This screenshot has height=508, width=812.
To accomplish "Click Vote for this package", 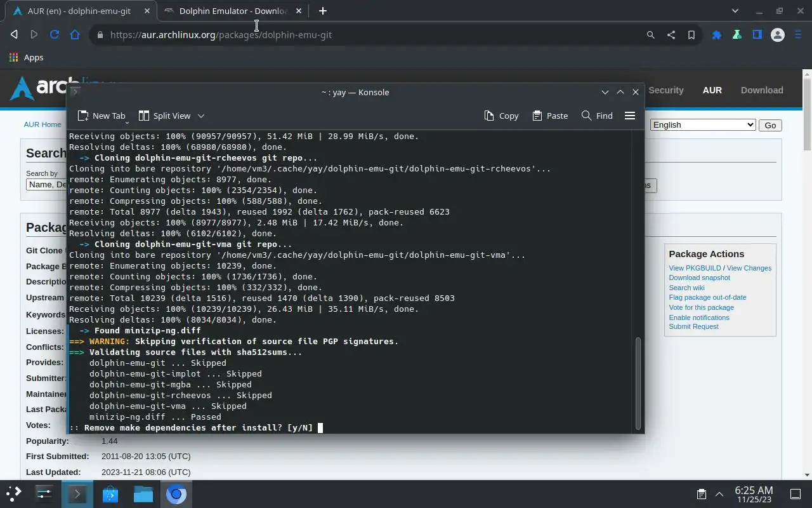I will click(x=701, y=307).
